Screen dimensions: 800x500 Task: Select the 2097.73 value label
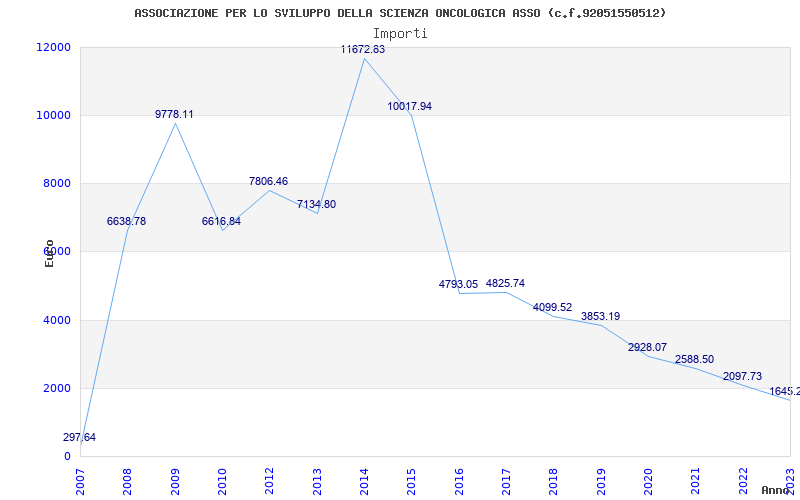point(742,376)
